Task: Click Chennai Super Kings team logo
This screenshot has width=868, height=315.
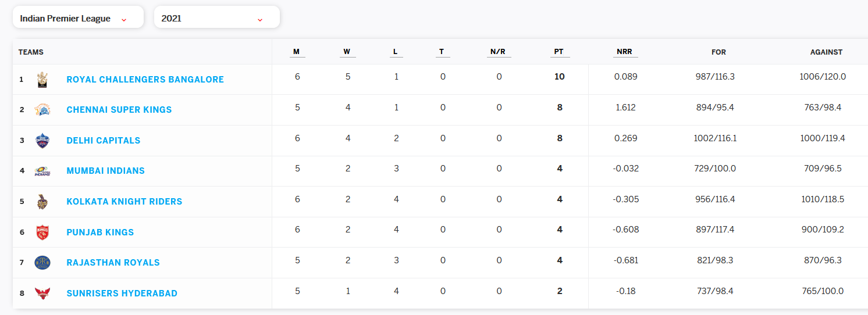Action: tap(42, 110)
